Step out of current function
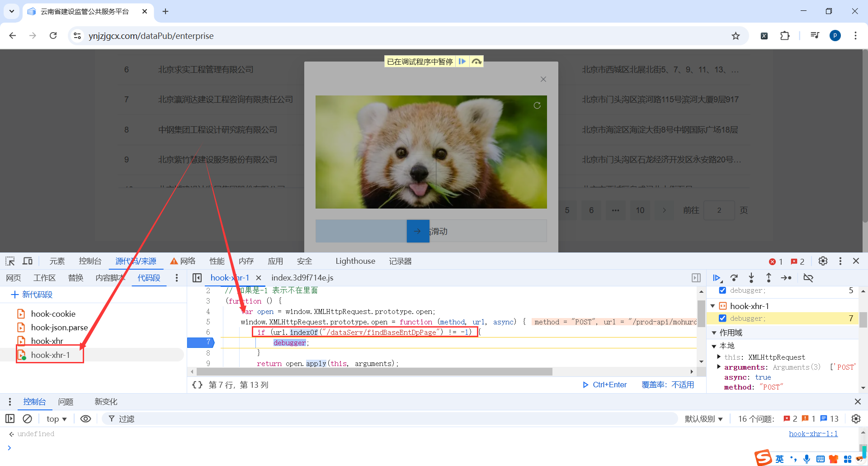Image resolution: width=868 pixels, height=466 pixels. [x=769, y=278]
